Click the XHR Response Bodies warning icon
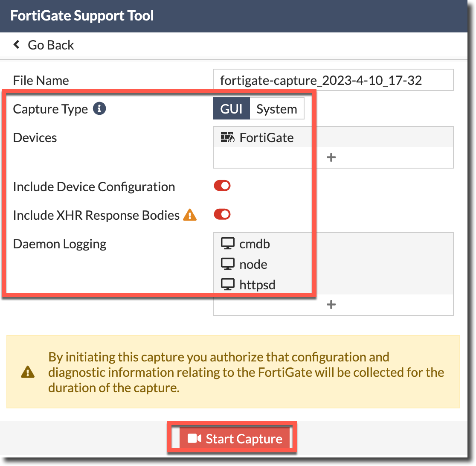Screen dimensions: 476x466 190,216
